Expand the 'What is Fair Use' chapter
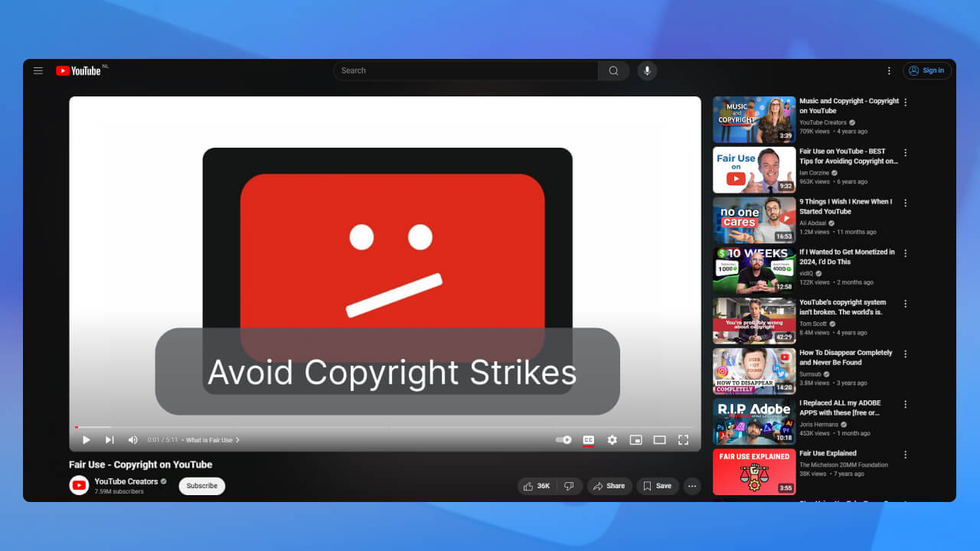The width and height of the screenshot is (980, 551). (x=213, y=440)
